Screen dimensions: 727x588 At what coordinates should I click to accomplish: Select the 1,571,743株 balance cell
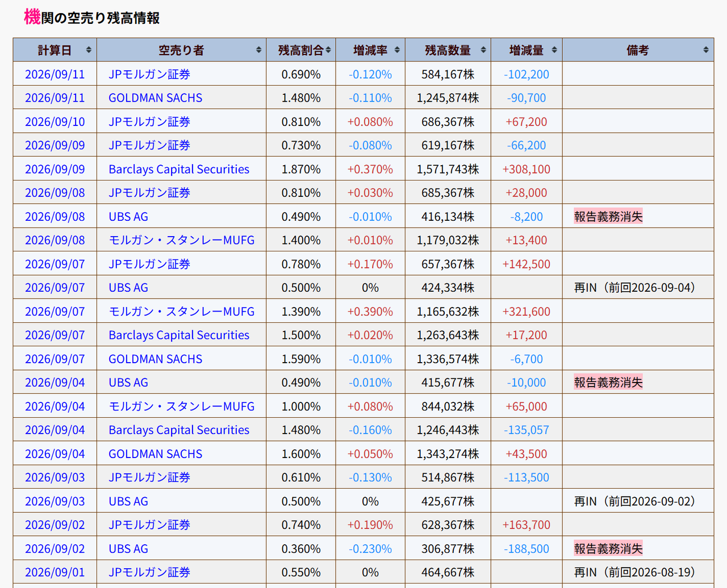(x=448, y=169)
